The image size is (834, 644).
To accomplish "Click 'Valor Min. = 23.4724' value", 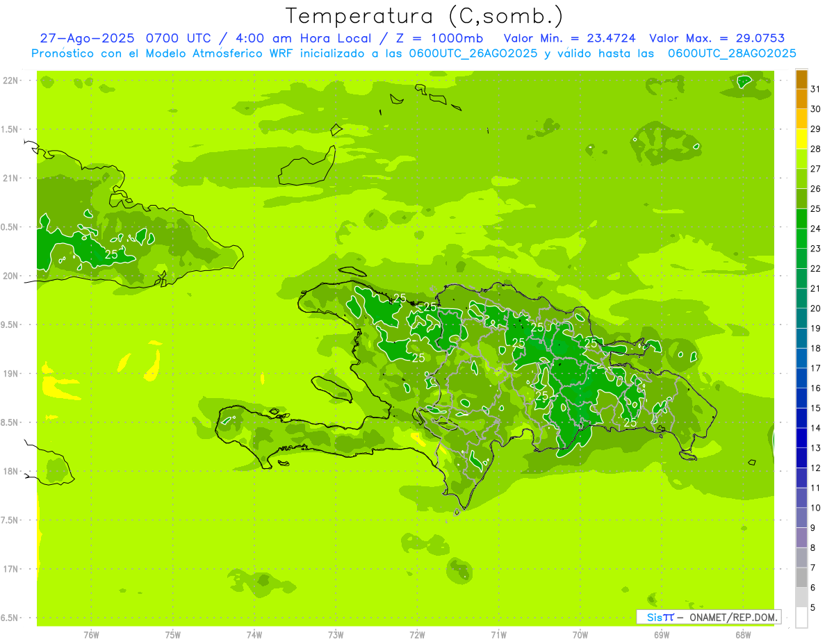I will [570, 39].
